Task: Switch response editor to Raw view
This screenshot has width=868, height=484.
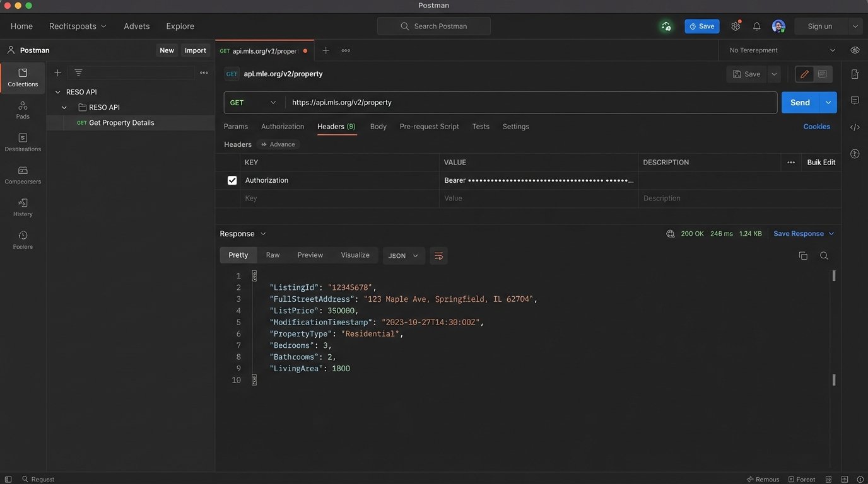Action: [272, 255]
